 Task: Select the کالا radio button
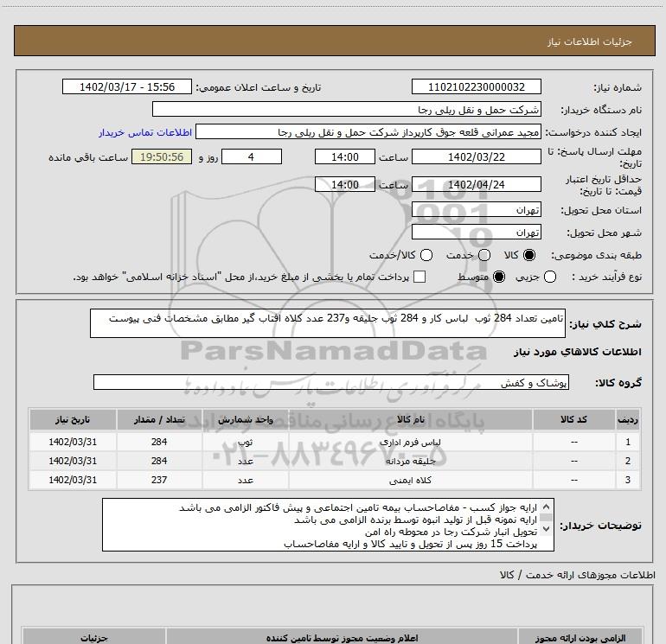[529, 255]
